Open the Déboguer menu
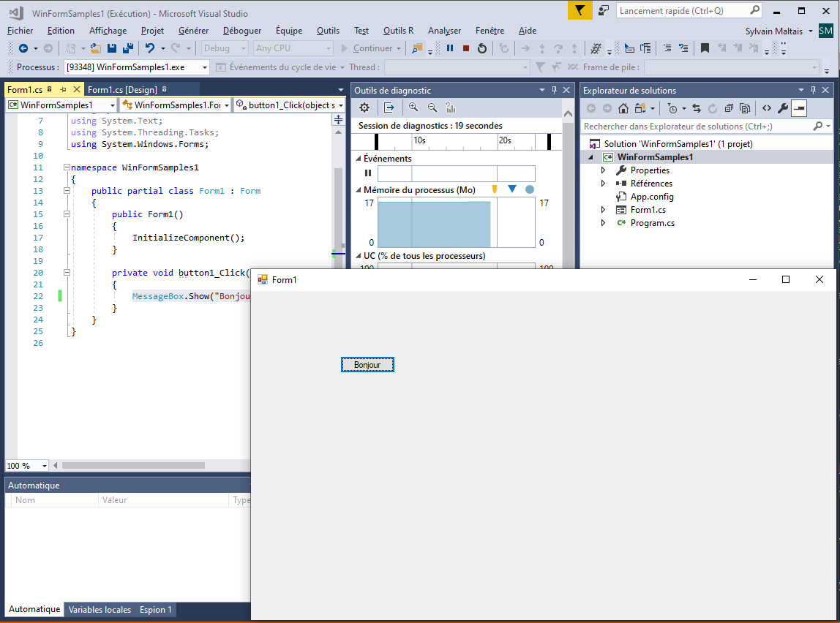The image size is (840, 623). (x=241, y=31)
